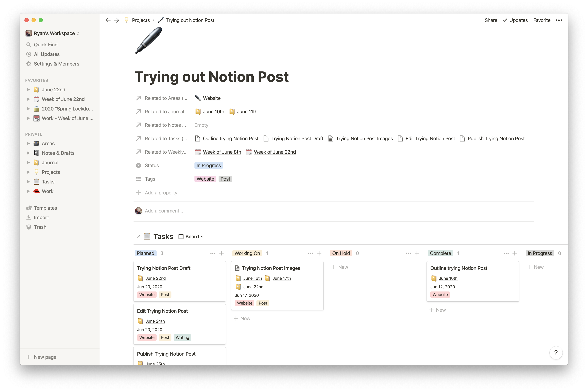Image resolution: width=588 pixels, height=391 pixels.
Task: Open the three-dot page options menu
Action: pos(559,20)
